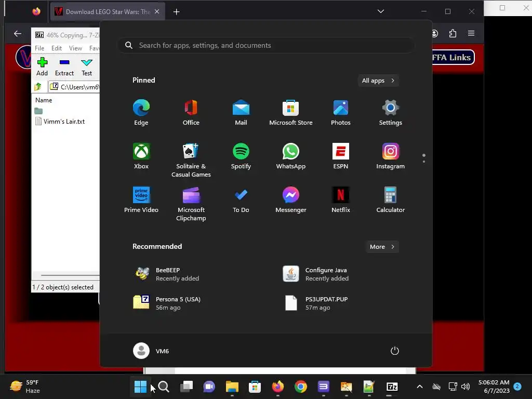Viewport: 532px width, 399px height.
Task: Open a new Firefox tab
Action: click(177, 12)
